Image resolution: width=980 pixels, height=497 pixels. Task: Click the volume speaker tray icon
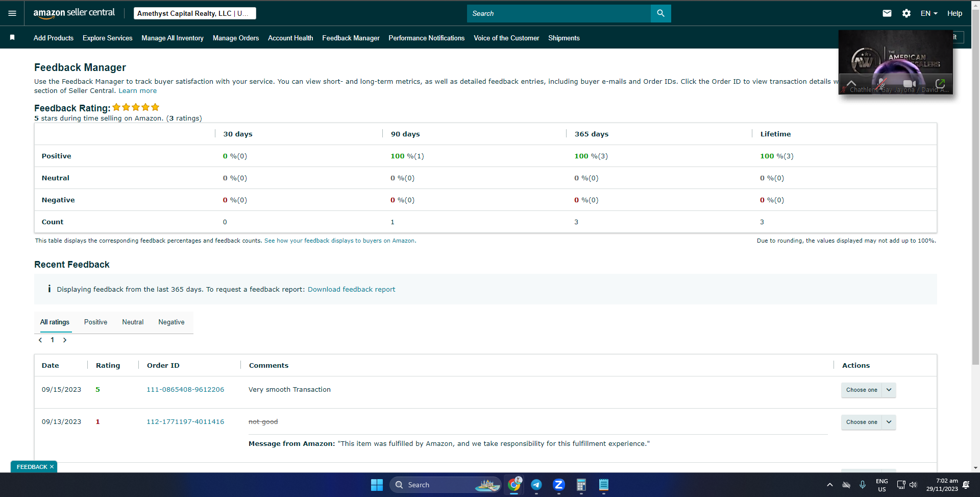(x=913, y=485)
